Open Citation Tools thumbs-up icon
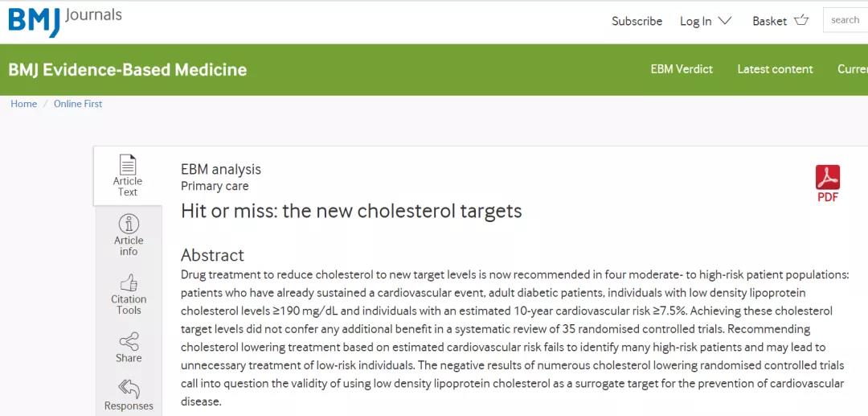Image resolution: width=868 pixels, height=416 pixels. pyautogui.click(x=129, y=282)
